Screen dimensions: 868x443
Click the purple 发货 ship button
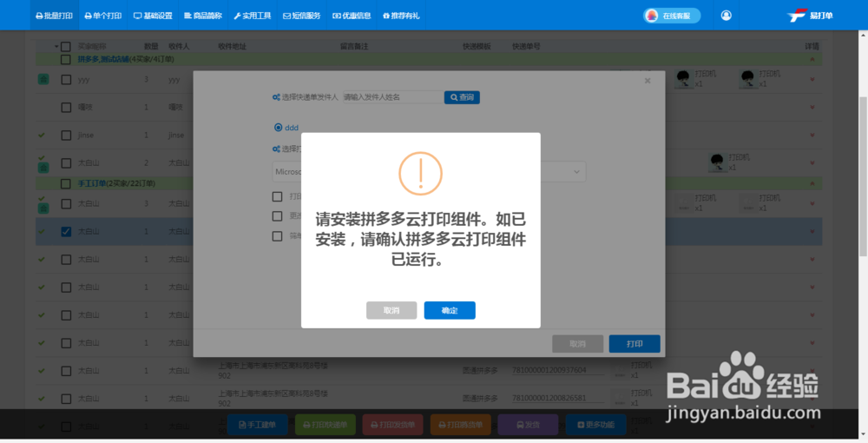[x=528, y=425]
